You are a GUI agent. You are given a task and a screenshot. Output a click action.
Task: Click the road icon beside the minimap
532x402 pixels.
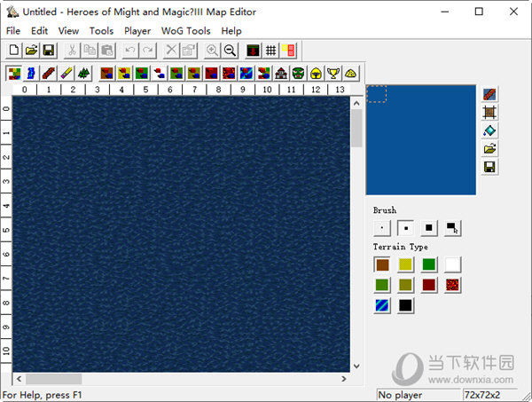pos(489,94)
